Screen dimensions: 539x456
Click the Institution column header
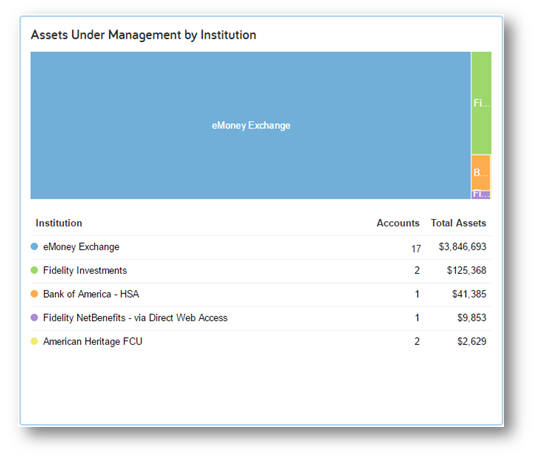click(x=59, y=223)
